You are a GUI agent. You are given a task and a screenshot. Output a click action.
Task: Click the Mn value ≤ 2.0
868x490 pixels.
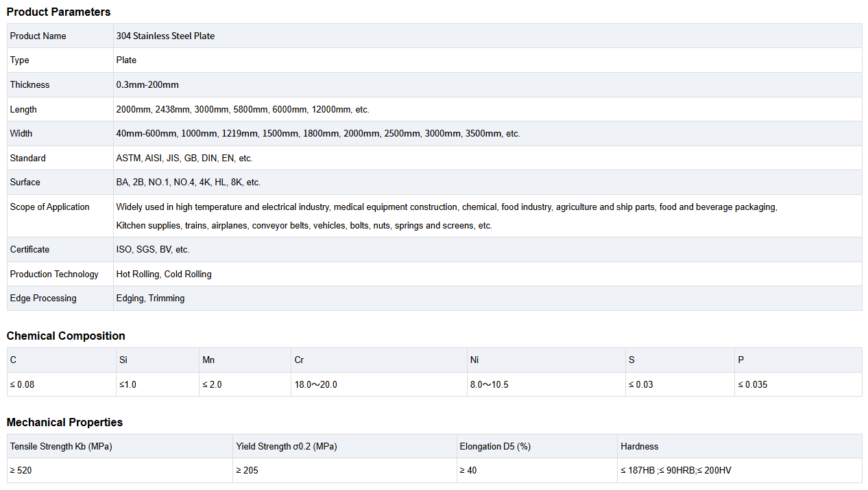click(212, 384)
